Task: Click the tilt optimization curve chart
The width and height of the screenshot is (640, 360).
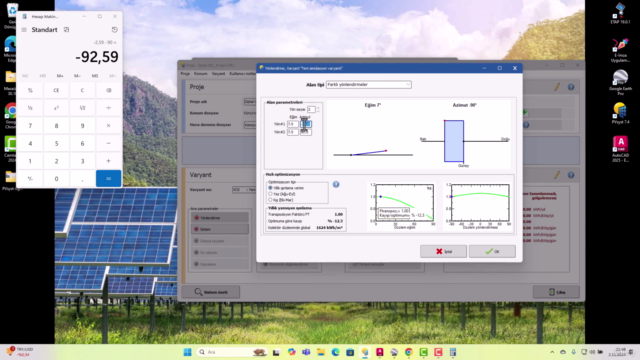Action: click(404, 203)
